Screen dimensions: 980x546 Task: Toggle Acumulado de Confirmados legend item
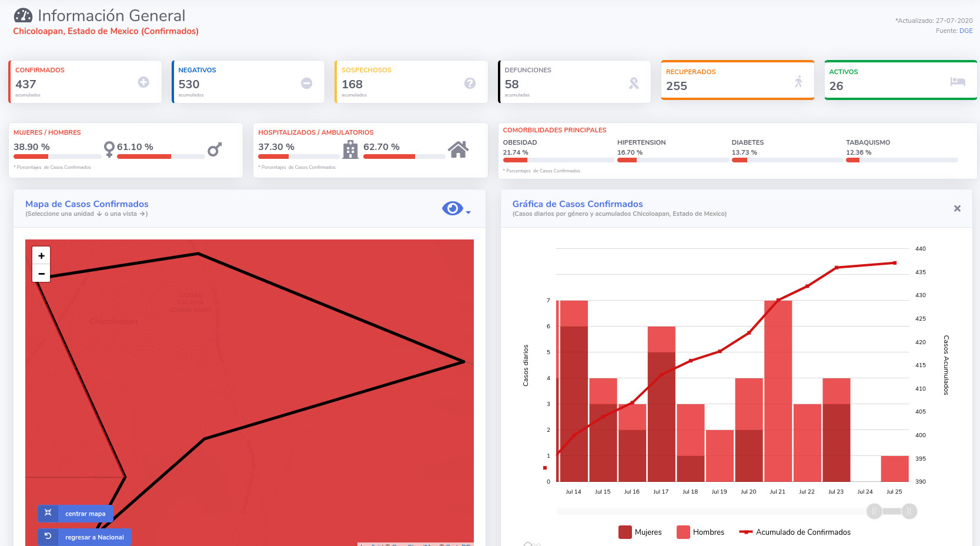[x=795, y=532]
